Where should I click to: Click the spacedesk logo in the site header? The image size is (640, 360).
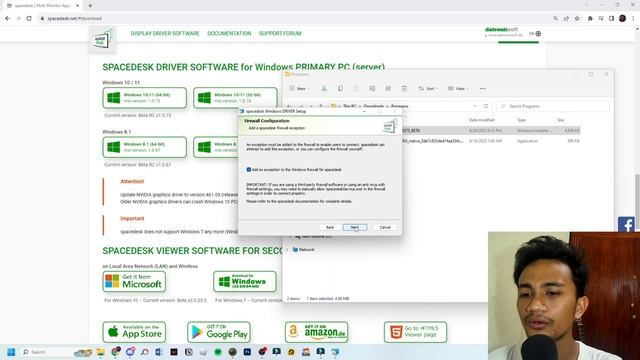pos(102,40)
